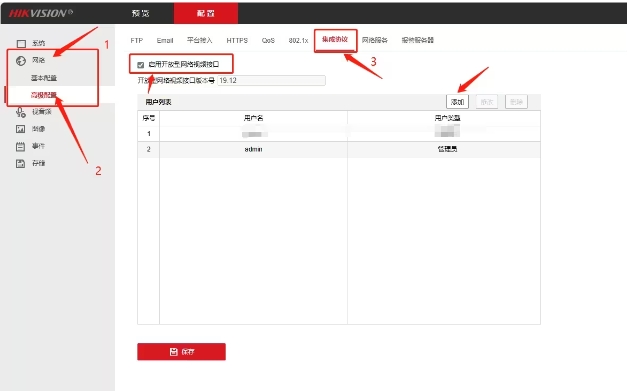The height and width of the screenshot is (391, 628).
Task: Click the 管理员 user type cell in row 2
Action: point(447,149)
